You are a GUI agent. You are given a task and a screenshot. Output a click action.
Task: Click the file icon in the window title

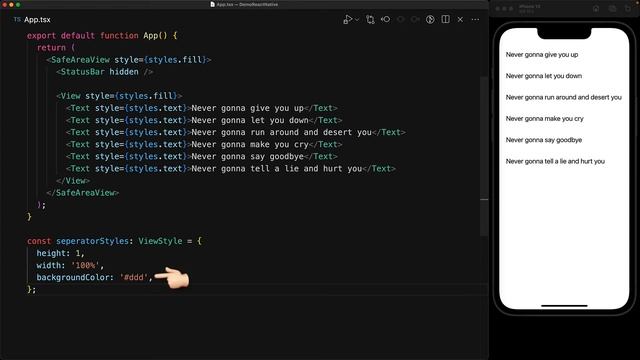(x=213, y=4)
